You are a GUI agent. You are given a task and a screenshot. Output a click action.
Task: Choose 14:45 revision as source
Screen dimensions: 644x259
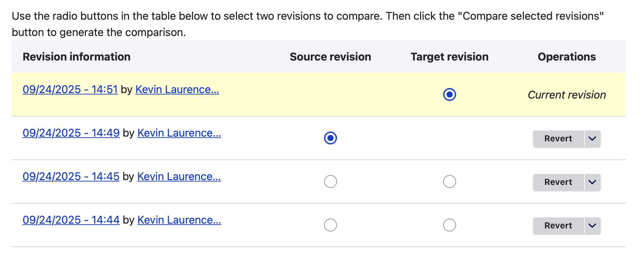(330, 182)
